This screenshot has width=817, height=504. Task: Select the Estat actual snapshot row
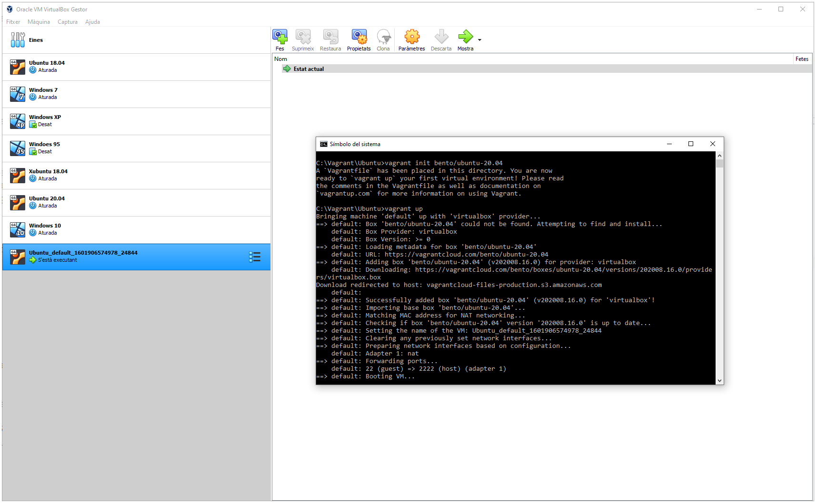(309, 69)
